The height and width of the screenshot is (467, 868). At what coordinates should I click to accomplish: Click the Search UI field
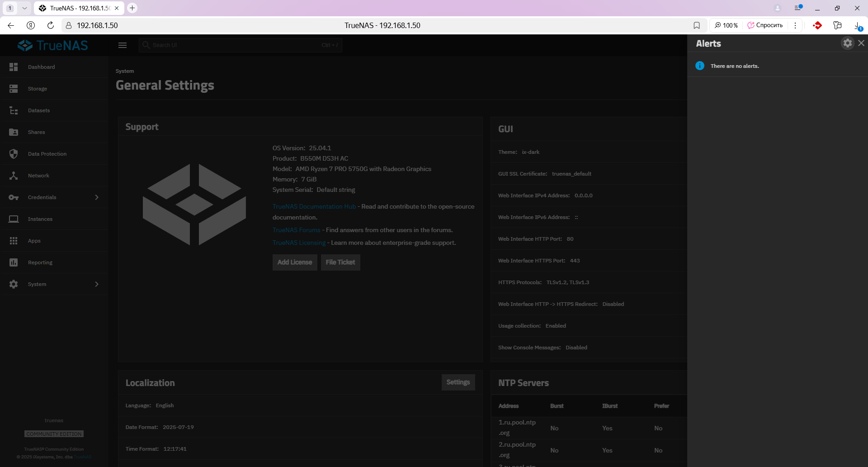coord(241,45)
